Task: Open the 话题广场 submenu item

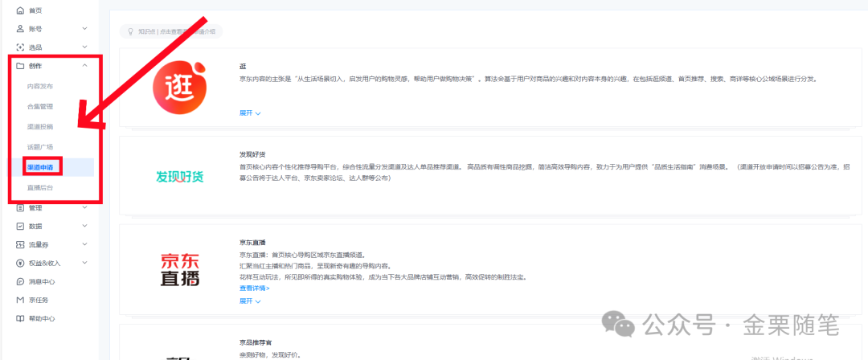Action: pyautogui.click(x=40, y=147)
